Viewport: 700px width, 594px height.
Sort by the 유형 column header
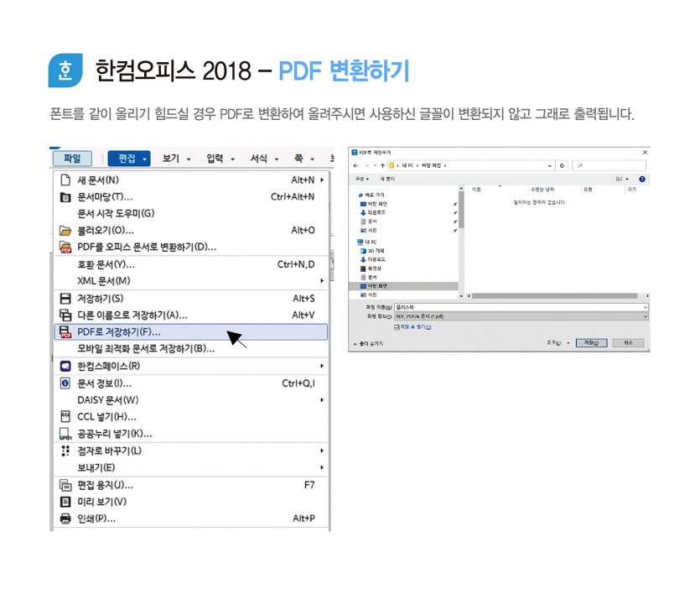click(588, 190)
